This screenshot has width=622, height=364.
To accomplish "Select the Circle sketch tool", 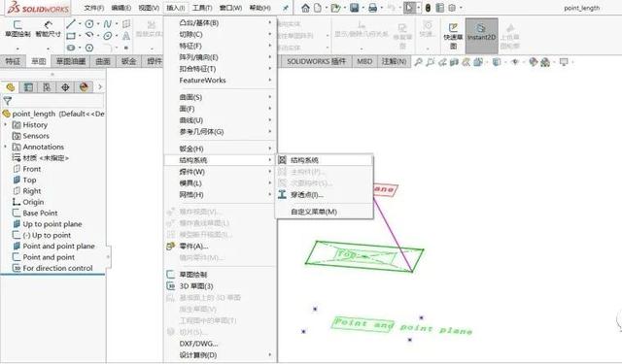I will click(89, 24).
